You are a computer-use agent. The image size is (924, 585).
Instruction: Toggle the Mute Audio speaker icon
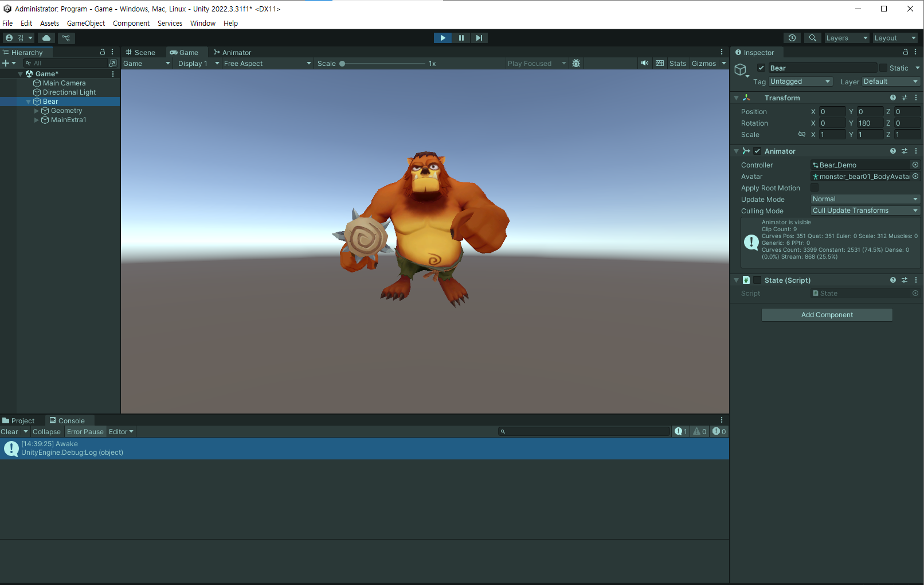tap(645, 63)
